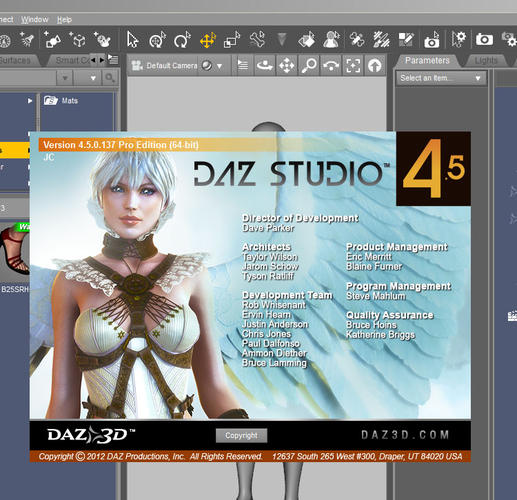517x500 pixels.
Task: Select the Spot Render camera tool
Action: tap(432, 40)
